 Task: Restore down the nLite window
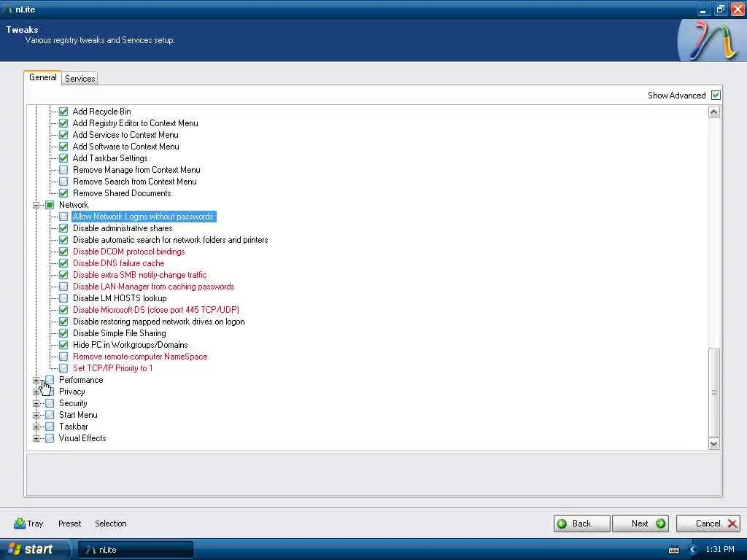tap(720, 9)
